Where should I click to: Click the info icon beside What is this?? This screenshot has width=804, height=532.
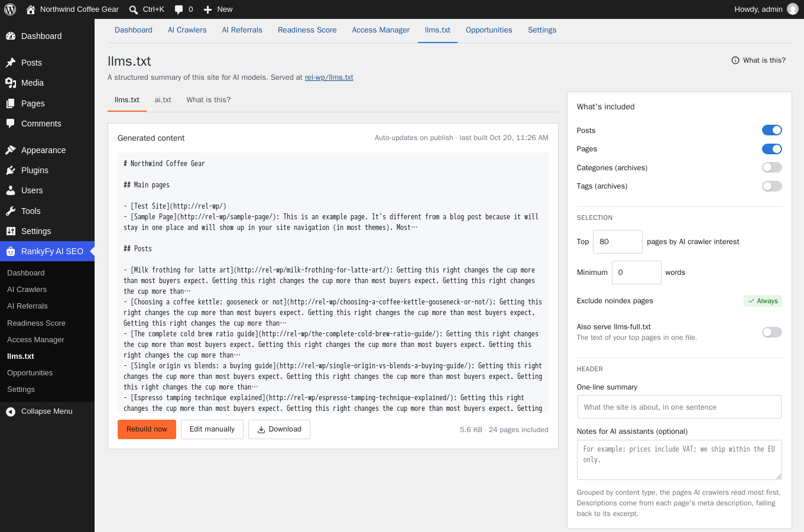(x=735, y=60)
